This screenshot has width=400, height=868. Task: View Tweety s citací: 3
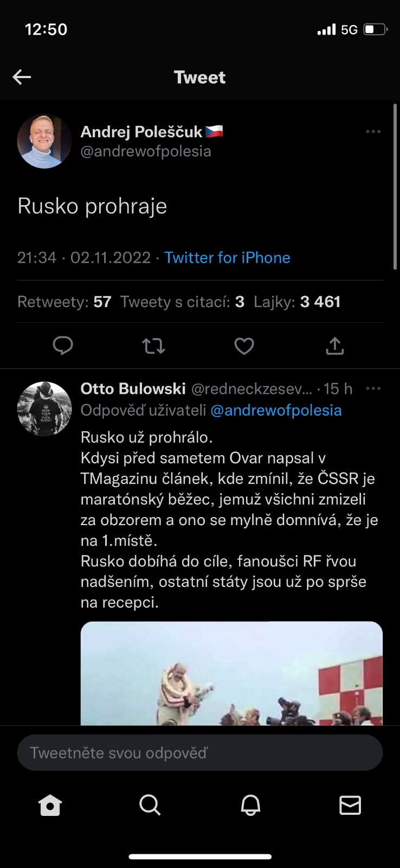(x=182, y=302)
